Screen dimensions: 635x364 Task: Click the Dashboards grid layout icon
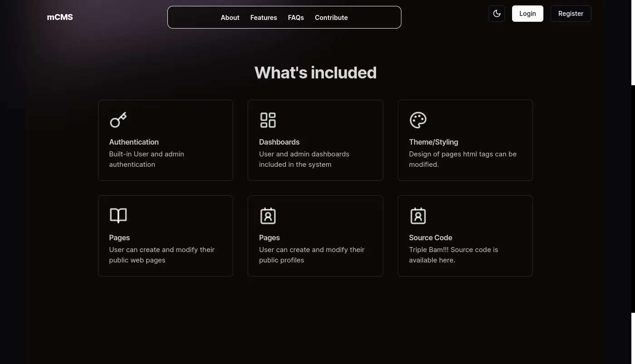(x=268, y=120)
